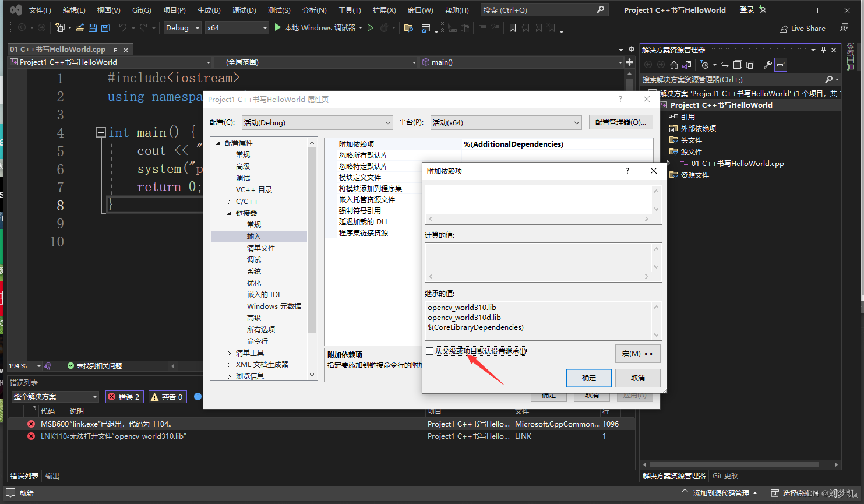Toggle 从父级或项目默认设置继承 checkbox
Image resolution: width=864 pixels, height=504 pixels.
click(x=430, y=351)
